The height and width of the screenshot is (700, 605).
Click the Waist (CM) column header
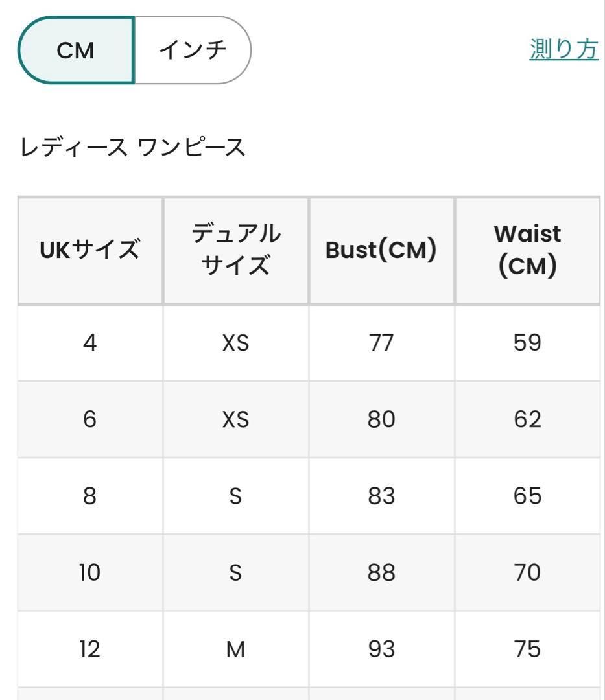click(527, 250)
